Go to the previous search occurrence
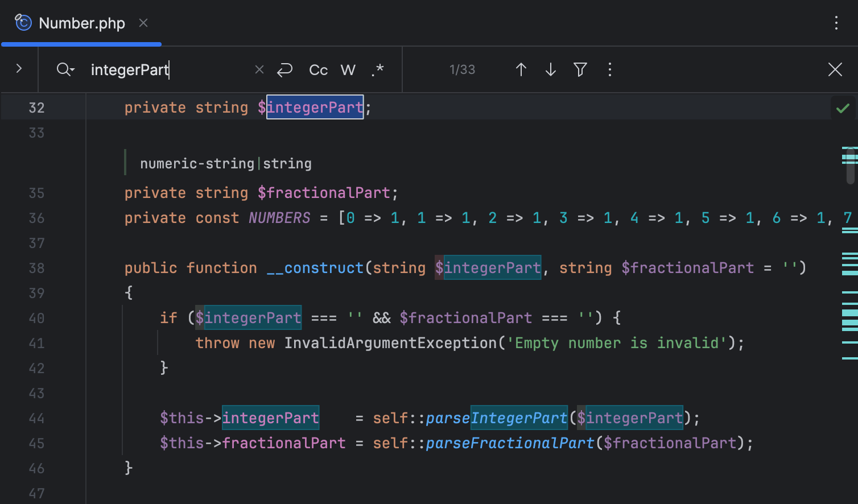Viewport: 858px width, 504px height. (x=521, y=69)
